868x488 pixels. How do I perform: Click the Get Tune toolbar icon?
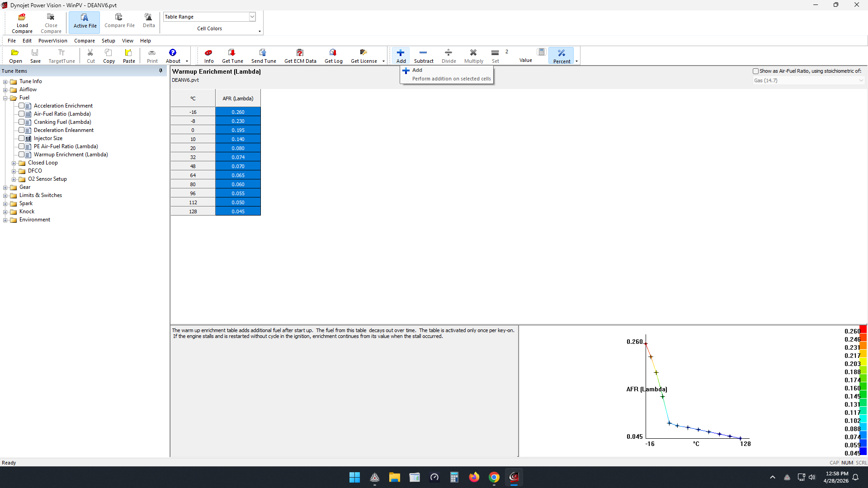232,53
